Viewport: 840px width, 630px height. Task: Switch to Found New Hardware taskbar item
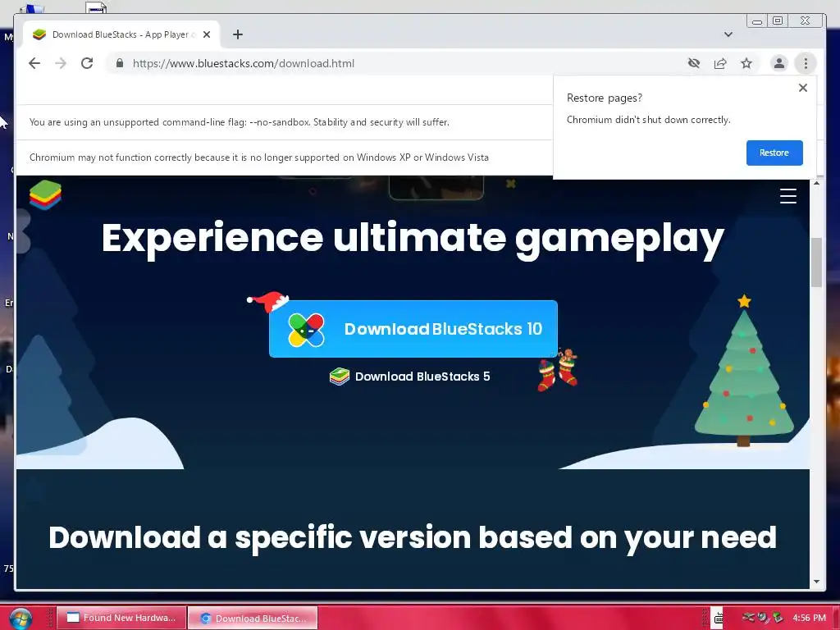coord(121,618)
